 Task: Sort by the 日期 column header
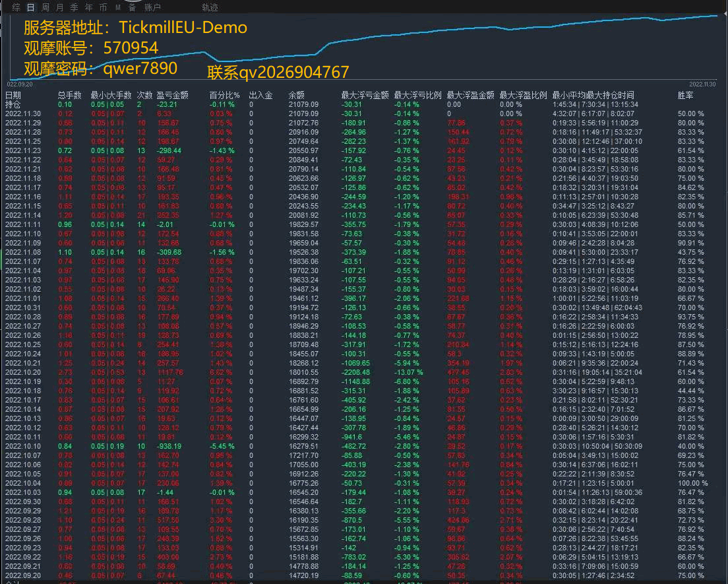(13, 95)
